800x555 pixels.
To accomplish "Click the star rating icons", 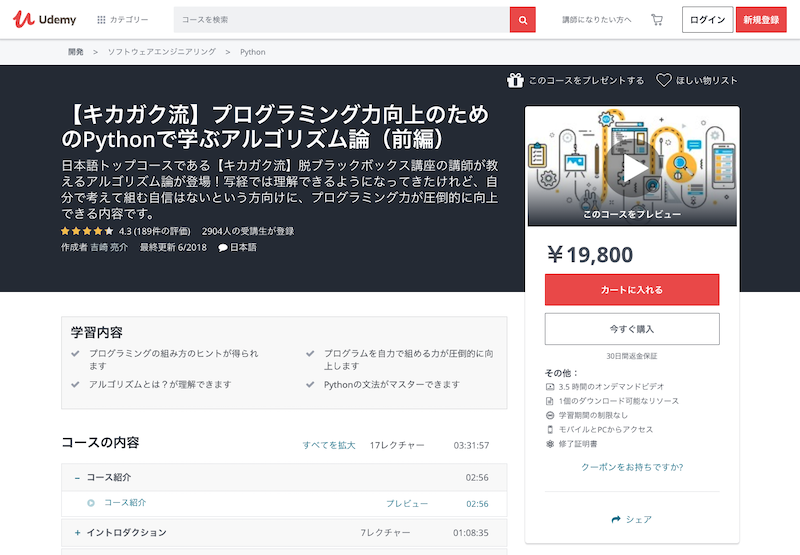I will coord(87,231).
